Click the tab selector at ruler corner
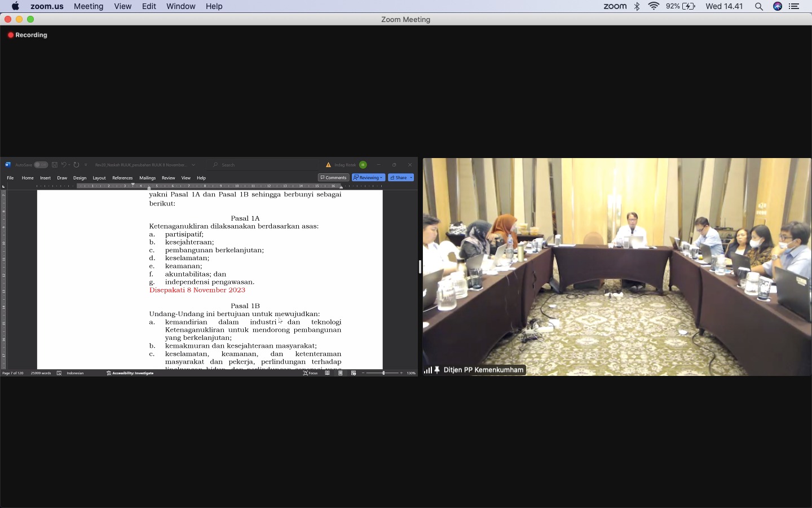This screenshot has width=812, height=508. [3, 186]
